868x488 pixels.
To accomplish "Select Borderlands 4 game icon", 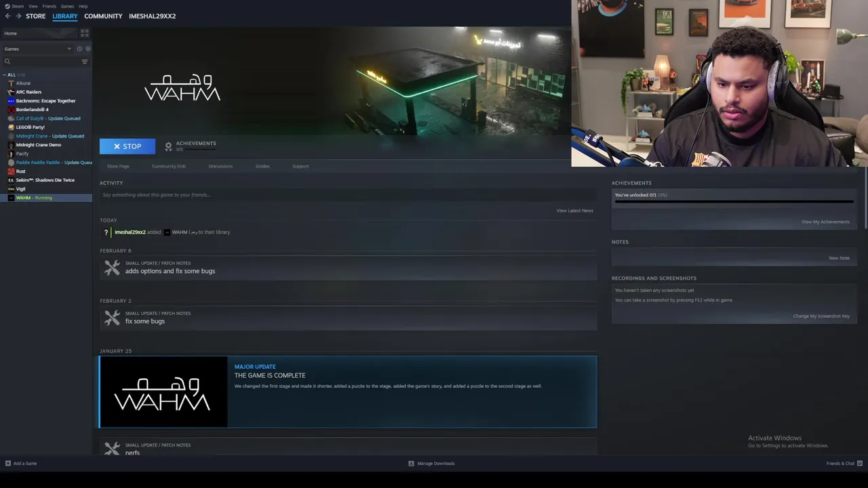I will click(11, 109).
